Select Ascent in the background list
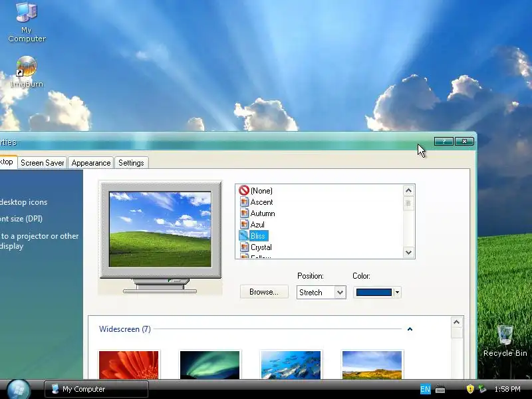 (x=261, y=202)
